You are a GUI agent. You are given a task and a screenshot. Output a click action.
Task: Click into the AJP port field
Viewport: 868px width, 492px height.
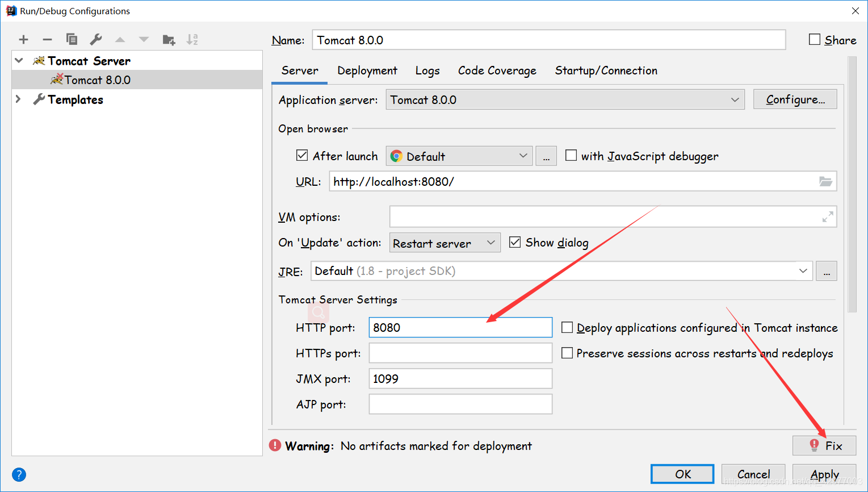coord(460,404)
